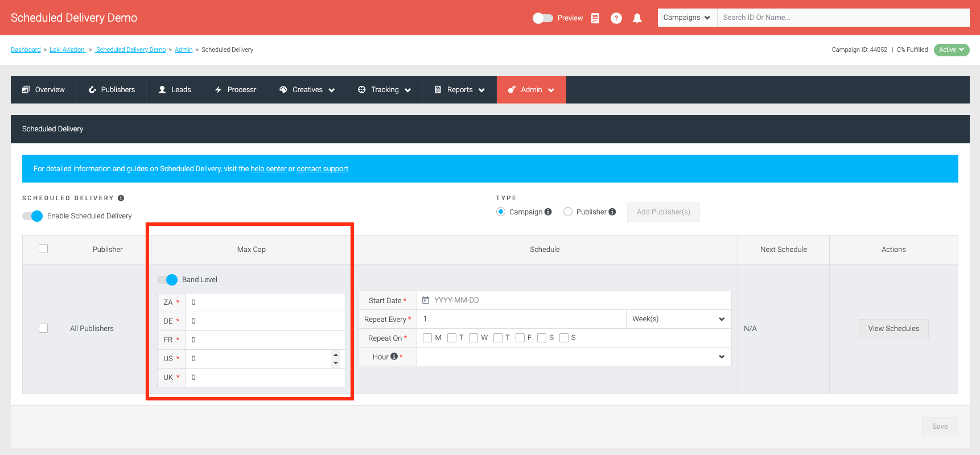This screenshot has width=980, height=455.
Task: Click the Scheduled Delivery info icon
Action: coord(121,198)
